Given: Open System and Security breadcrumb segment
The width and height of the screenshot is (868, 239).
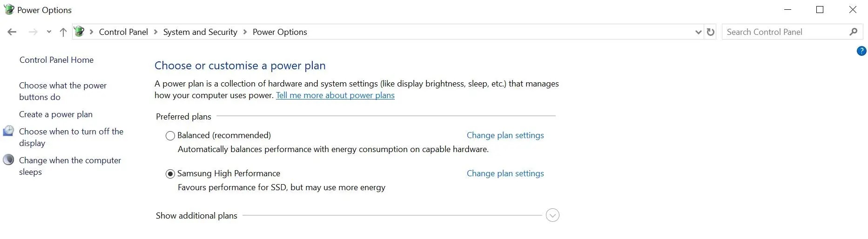Looking at the screenshot, I should pos(200,32).
